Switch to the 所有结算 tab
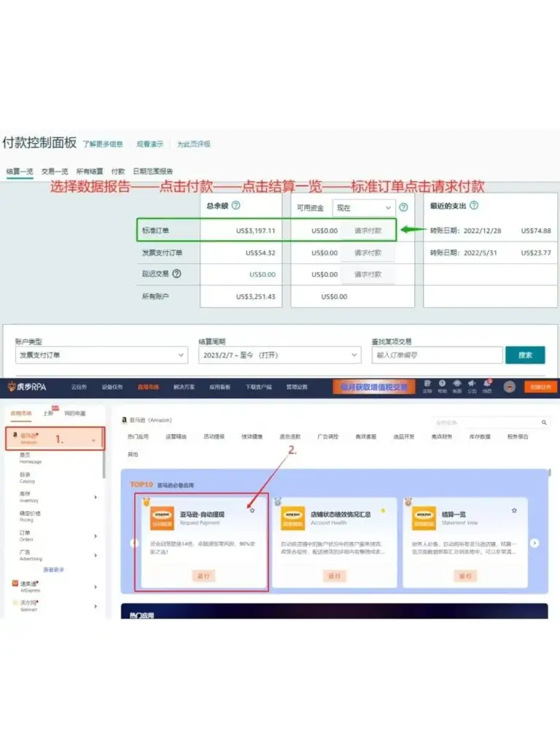The height and width of the screenshot is (747, 560). tap(90, 171)
